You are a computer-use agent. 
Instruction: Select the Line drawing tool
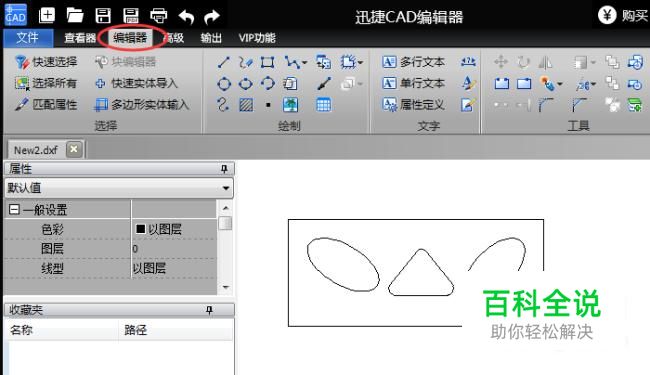click(x=224, y=63)
